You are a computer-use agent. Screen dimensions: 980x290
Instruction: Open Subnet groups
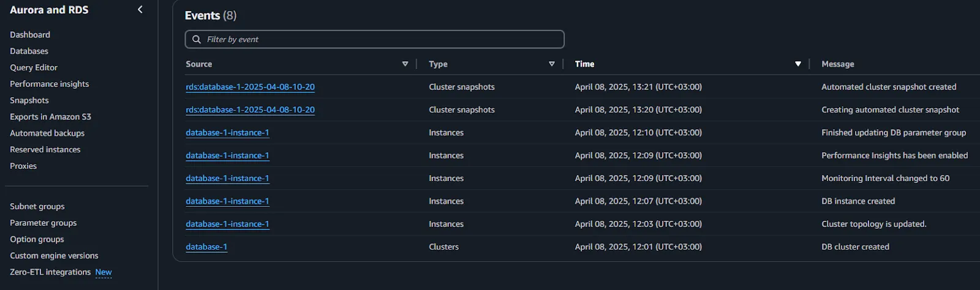pyautogui.click(x=37, y=207)
